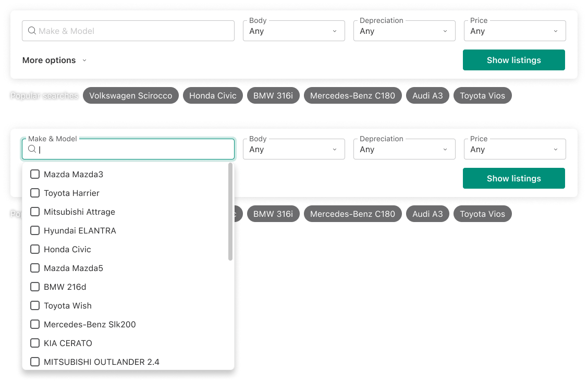Image resolution: width=588 pixels, height=381 pixels.
Task: Open the Body dropdown in the lower search panel
Action: 293,149
